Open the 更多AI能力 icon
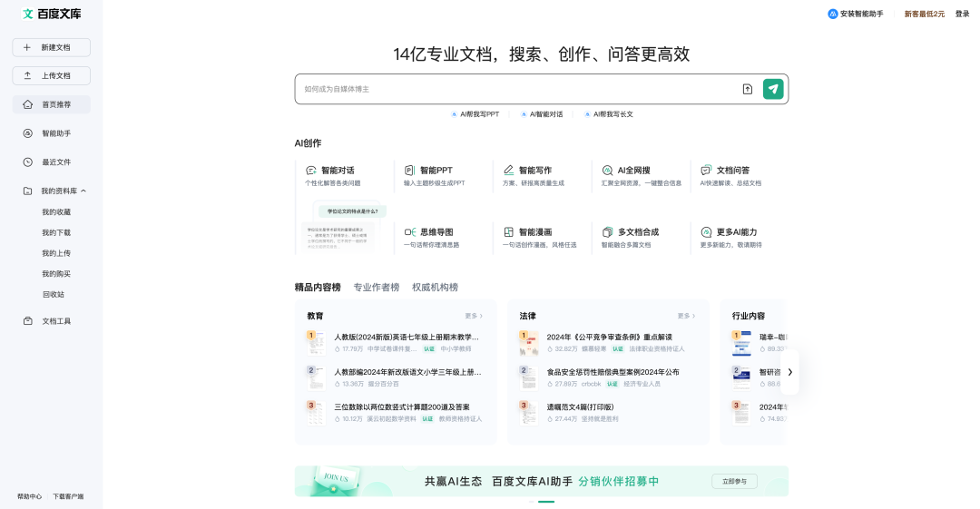Screen dimensions: 980x509 click(x=706, y=232)
